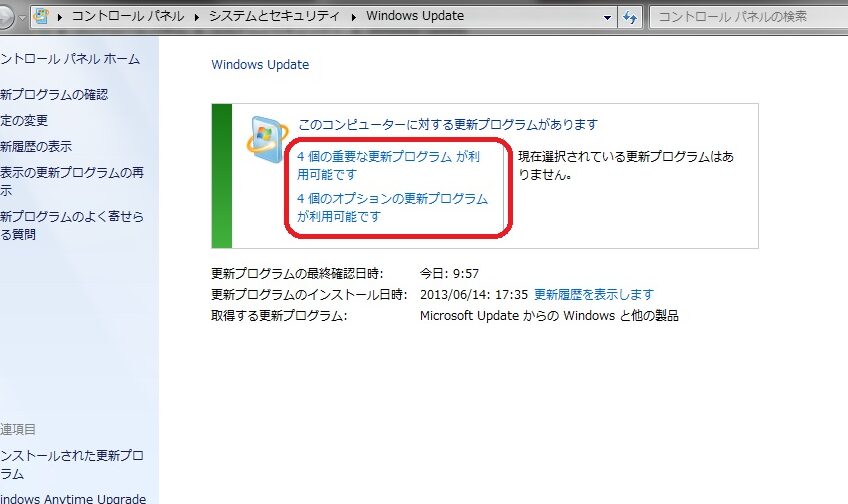Expand arrow after システムとセキュリティ breadcrumb
848x504 pixels.
click(x=354, y=17)
